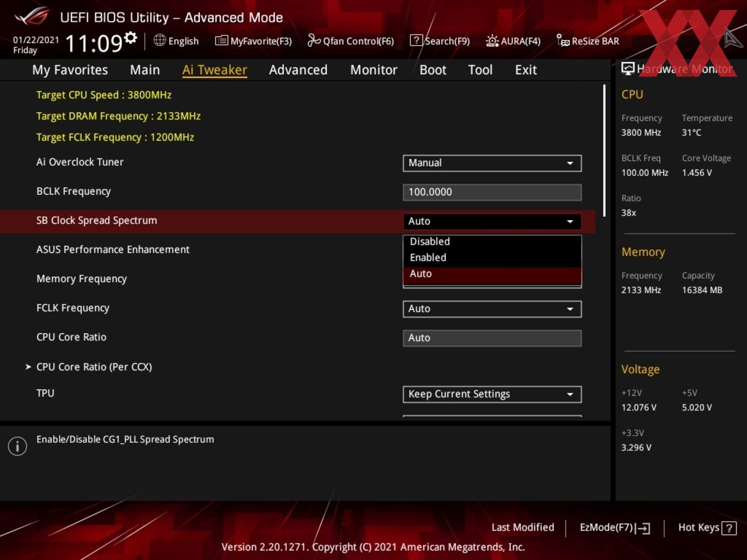Click the CPU Temperature 31°C value
This screenshot has width=747, height=560.
tap(692, 132)
